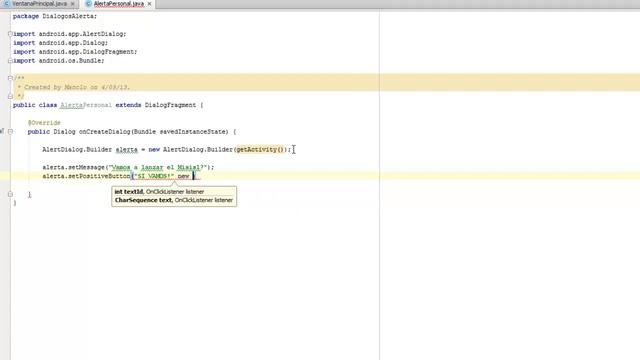Collapse the onCreateDialog method
The height and width of the screenshot is (360, 640).
(10, 132)
